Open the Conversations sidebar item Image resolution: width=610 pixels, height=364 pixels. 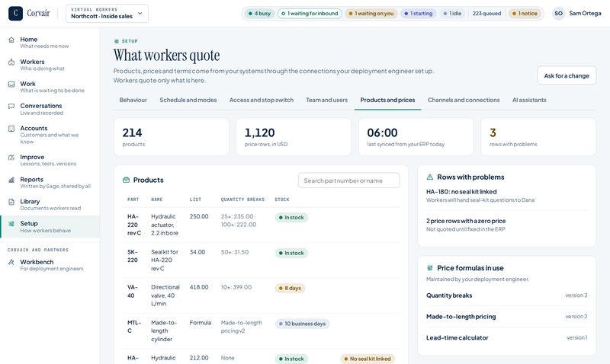click(50, 109)
